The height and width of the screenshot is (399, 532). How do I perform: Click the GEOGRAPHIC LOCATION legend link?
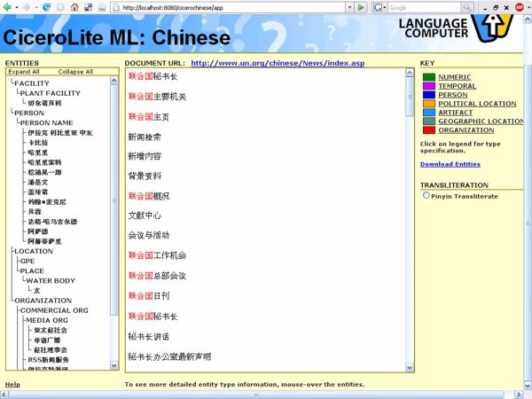pos(481,121)
